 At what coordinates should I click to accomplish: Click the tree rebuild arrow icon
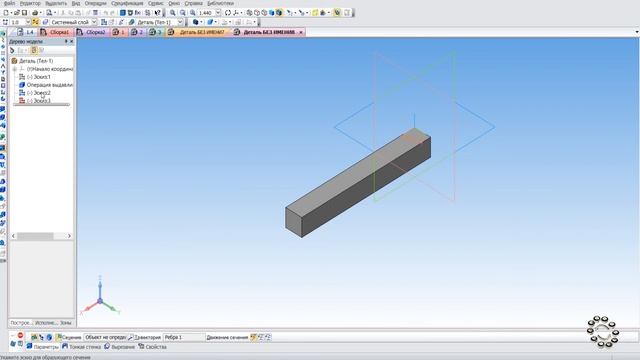(x=12, y=50)
